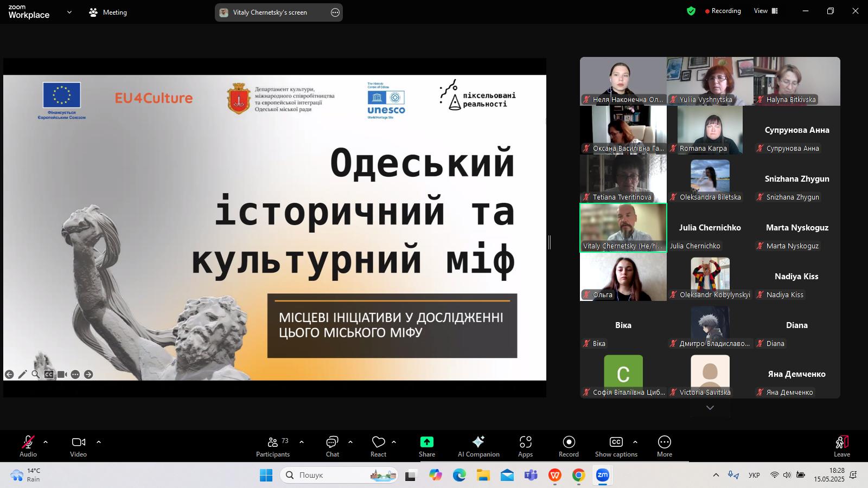Open the Apps menu

(525, 446)
